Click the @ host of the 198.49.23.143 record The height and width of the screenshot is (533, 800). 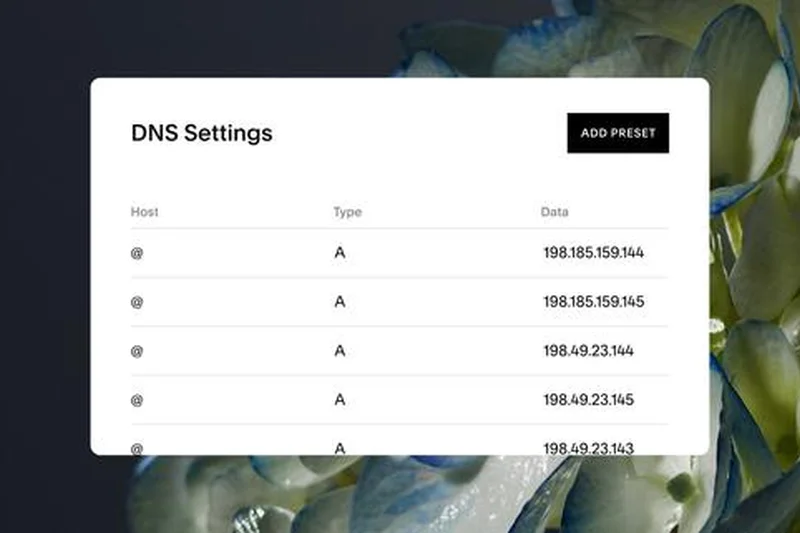137,447
